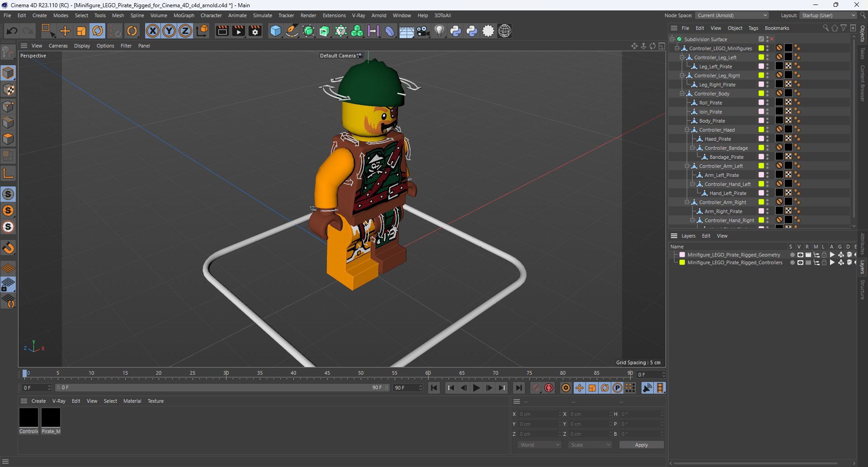The height and width of the screenshot is (467, 868).
Task: Open the MoGraph menu
Action: (184, 15)
